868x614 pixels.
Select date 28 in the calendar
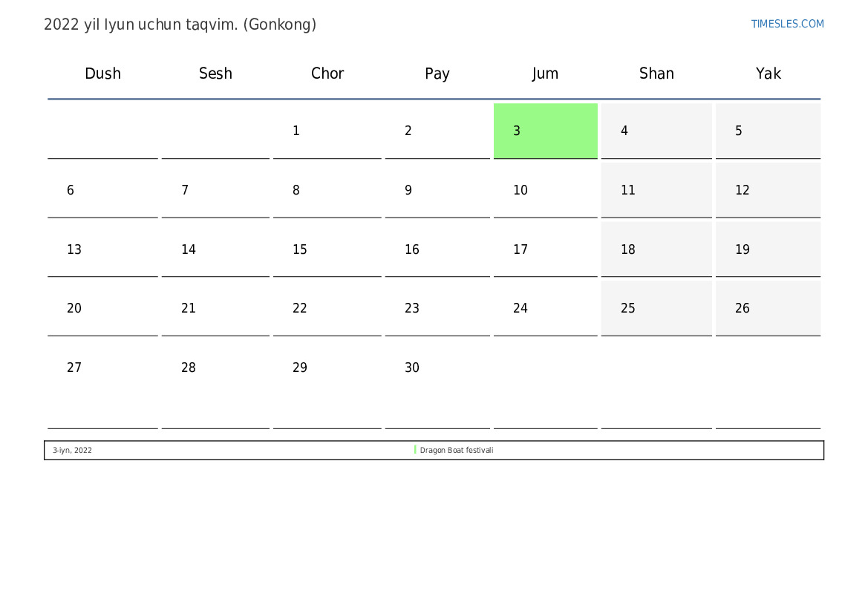point(215,385)
